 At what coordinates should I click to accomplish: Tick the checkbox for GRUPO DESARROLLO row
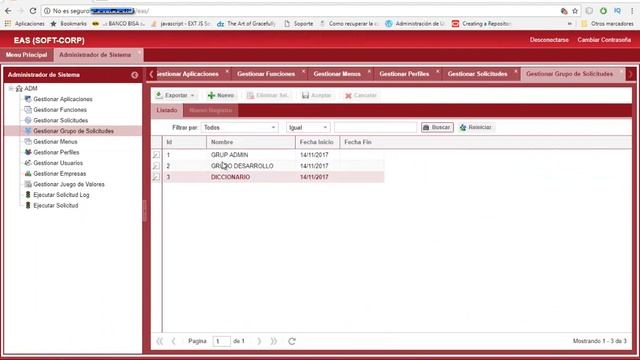pos(156,166)
